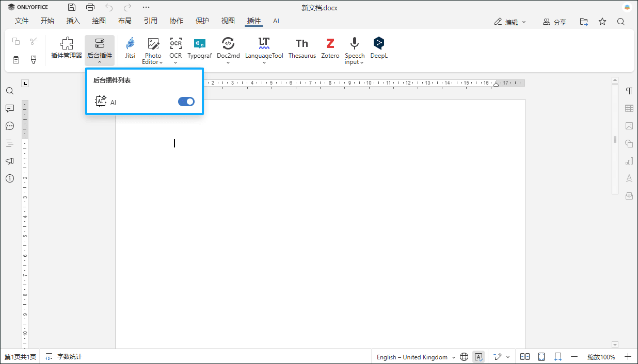Expand the 编辑 editing mode dropdown
638x364 pixels.
[510, 22]
